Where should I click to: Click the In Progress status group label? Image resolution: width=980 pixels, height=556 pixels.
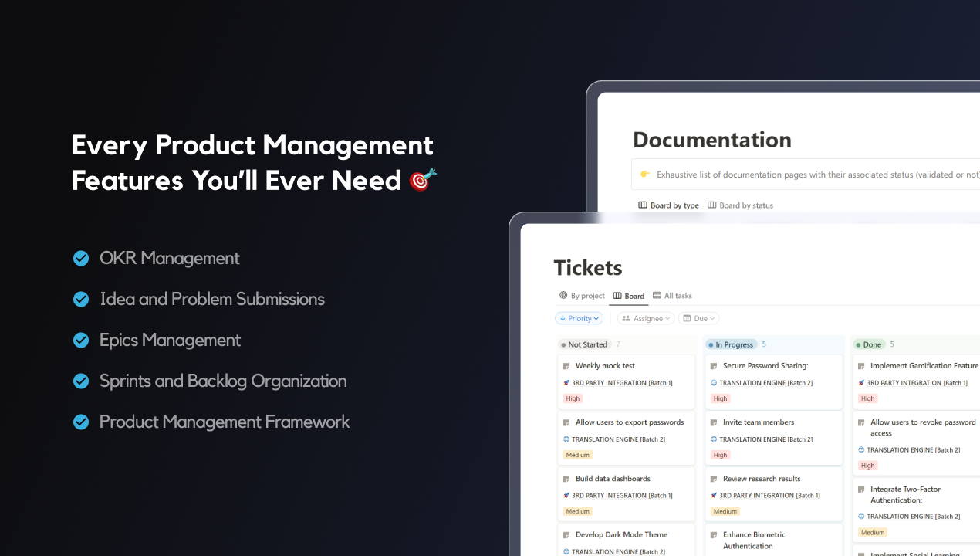732,344
